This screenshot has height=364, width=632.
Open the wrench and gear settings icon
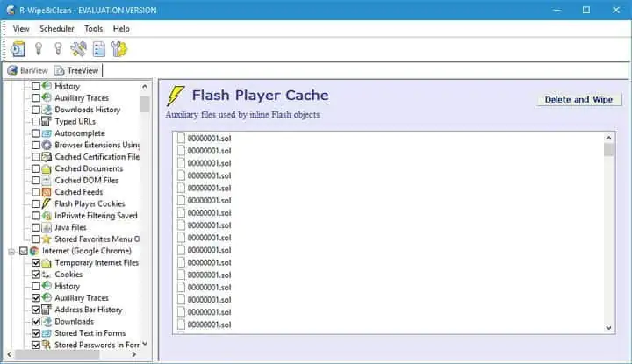120,49
